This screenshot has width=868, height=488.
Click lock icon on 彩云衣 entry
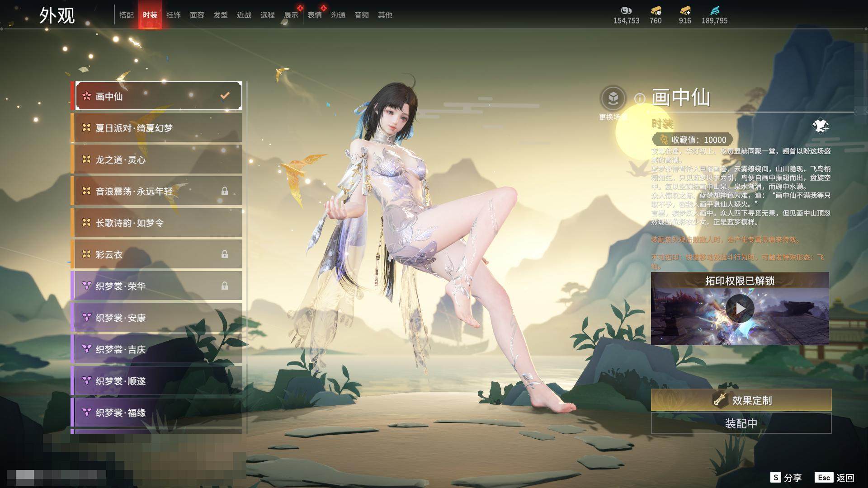coord(224,254)
